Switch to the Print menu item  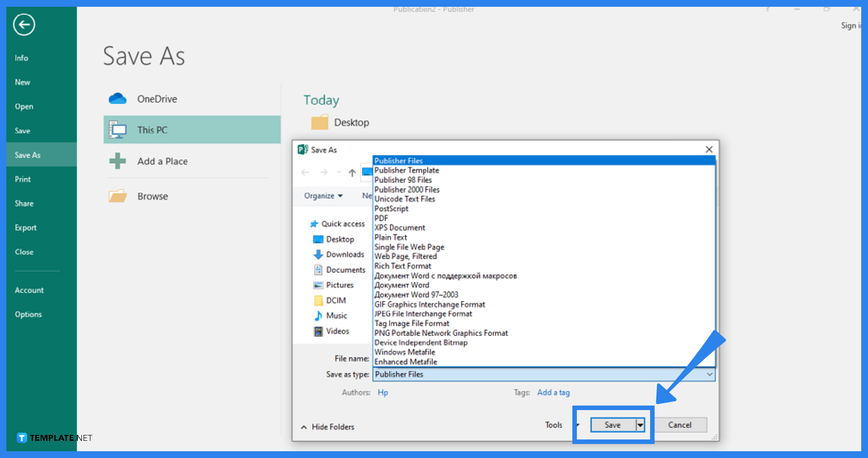22,179
